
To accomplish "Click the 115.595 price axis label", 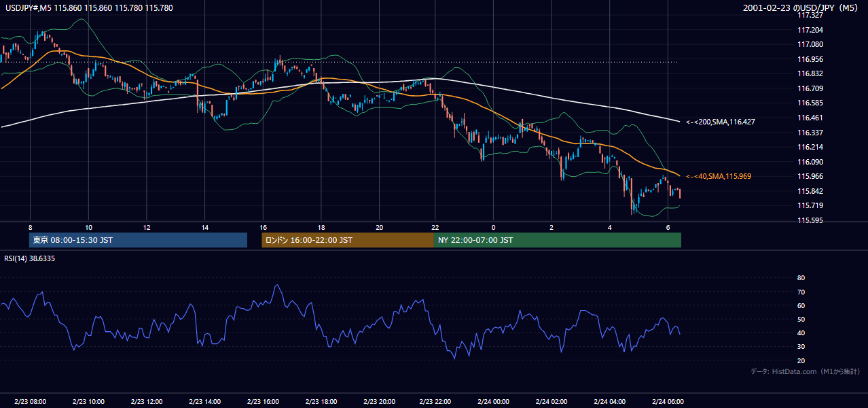I will 810,220.
